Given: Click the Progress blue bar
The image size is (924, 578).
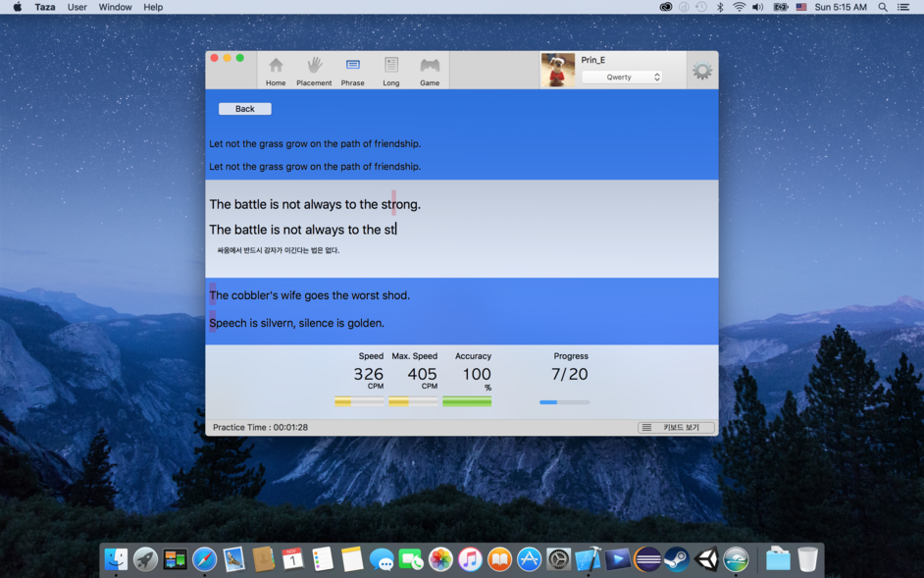Looking at the screenshot, I should pyautogui.click(x=564, y=402).
